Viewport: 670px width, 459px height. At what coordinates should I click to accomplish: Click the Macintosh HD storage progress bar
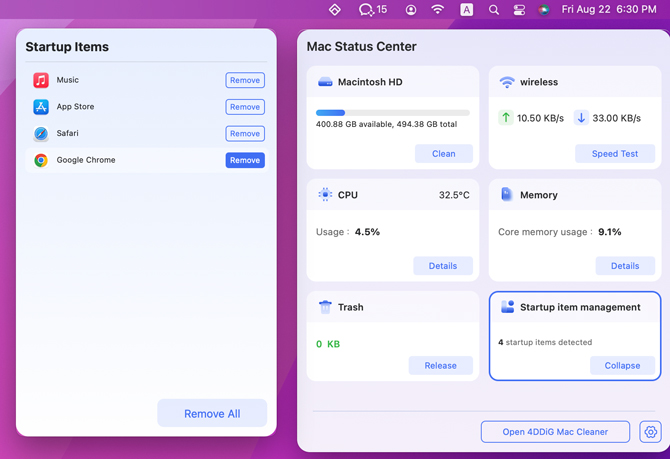point(393,113)
